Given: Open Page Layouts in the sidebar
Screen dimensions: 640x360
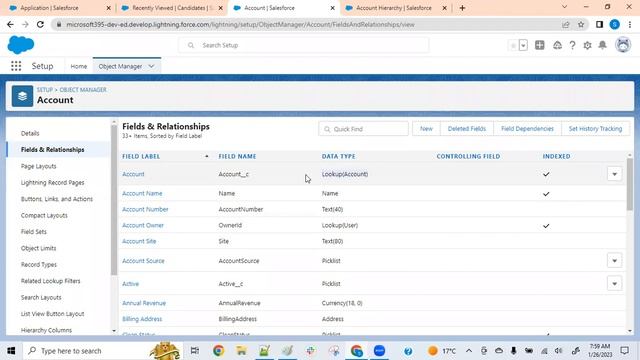Looking at the screenshot, I should click(39, 166).
